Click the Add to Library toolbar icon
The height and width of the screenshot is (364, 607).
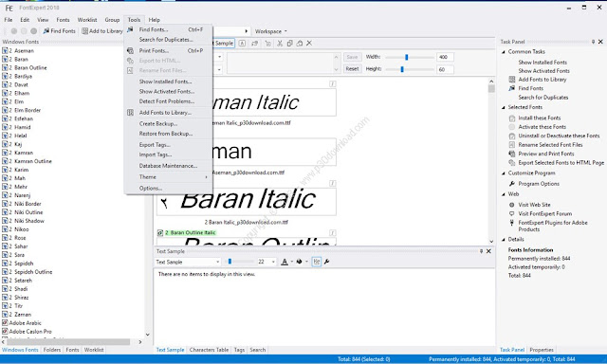tap(84, 31)
